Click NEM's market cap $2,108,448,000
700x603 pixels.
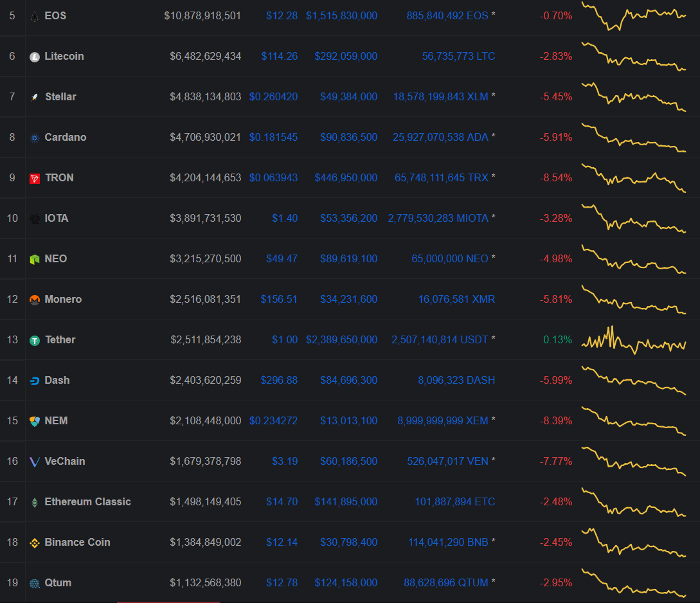tap(205, 421)
